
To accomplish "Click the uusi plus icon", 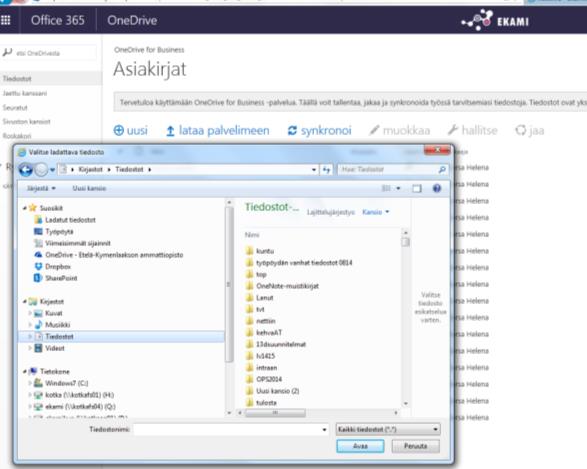I will coord(119,131).
